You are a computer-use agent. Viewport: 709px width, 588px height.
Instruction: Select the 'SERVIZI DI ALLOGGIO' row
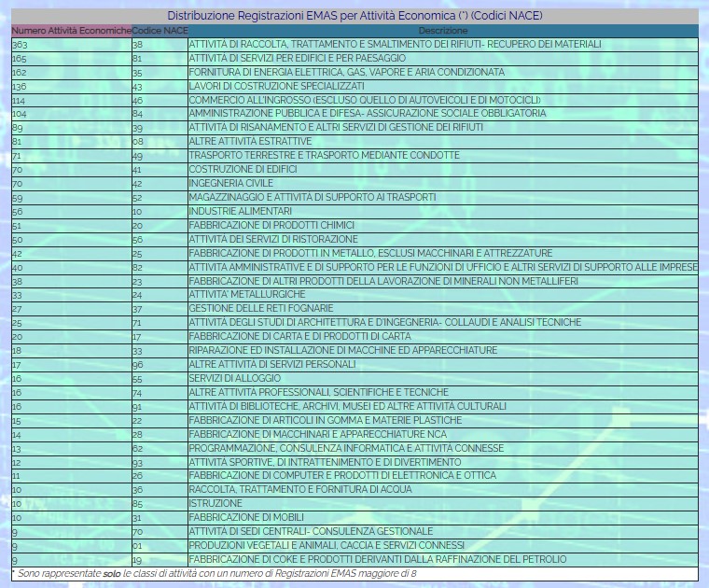234,378
